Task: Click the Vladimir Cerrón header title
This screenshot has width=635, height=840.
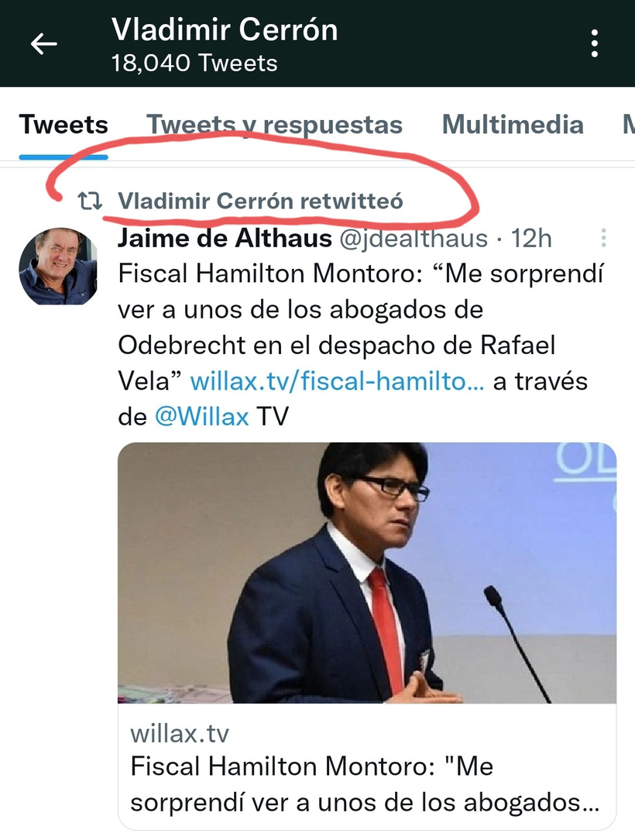Action: click(225, 29)
